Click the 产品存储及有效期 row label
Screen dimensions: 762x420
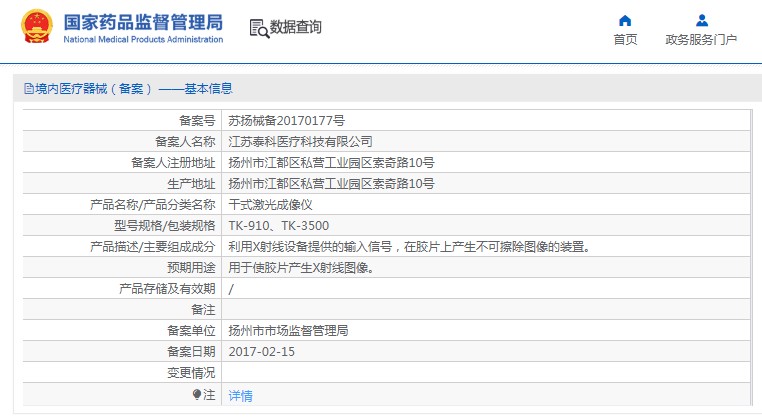point(167,289)
